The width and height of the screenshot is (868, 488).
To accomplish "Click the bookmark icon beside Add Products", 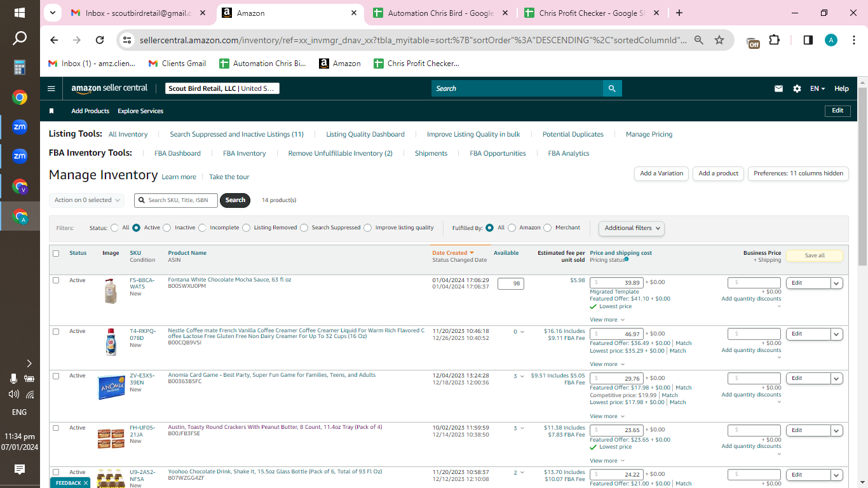I will pyautogui.click(x=51, y=111).
